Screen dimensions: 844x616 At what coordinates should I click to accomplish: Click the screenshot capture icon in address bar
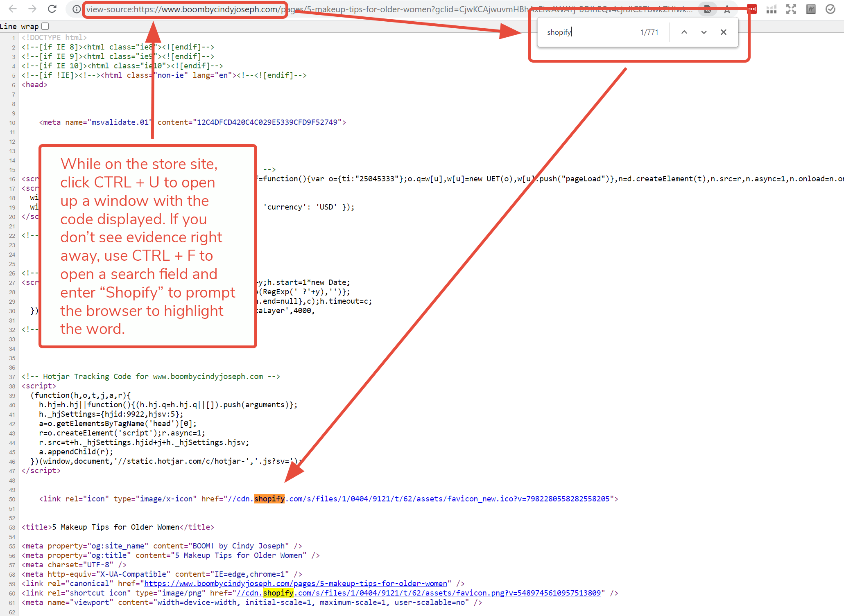[707, 9]
